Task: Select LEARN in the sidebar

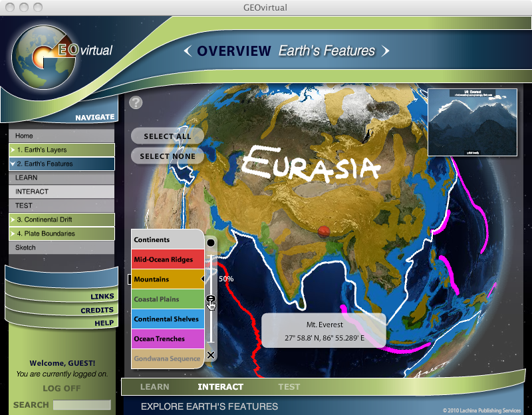Action: click(61, 178)
